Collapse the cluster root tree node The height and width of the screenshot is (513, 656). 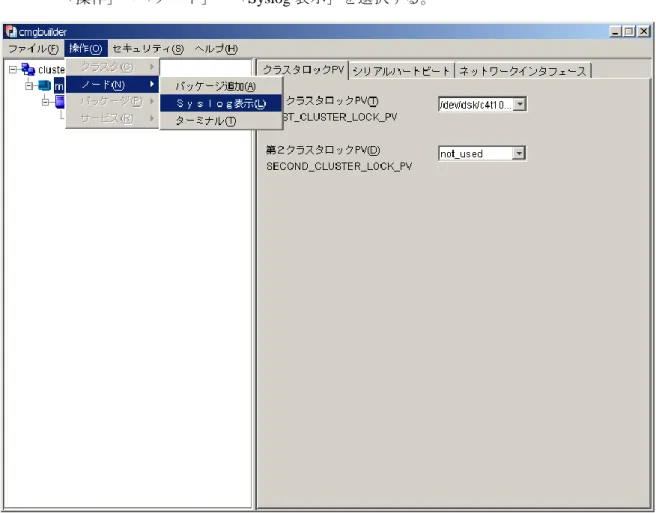coord(13,69)
